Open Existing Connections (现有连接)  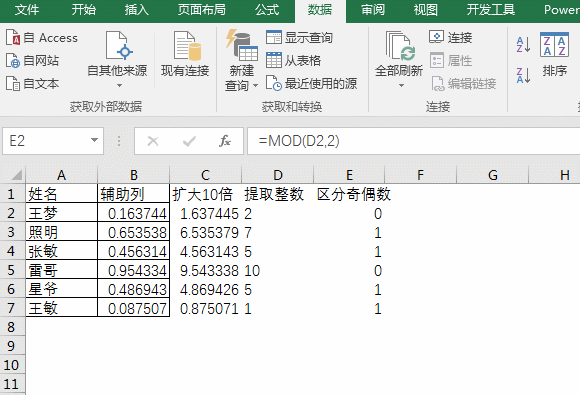pos(185,55)
